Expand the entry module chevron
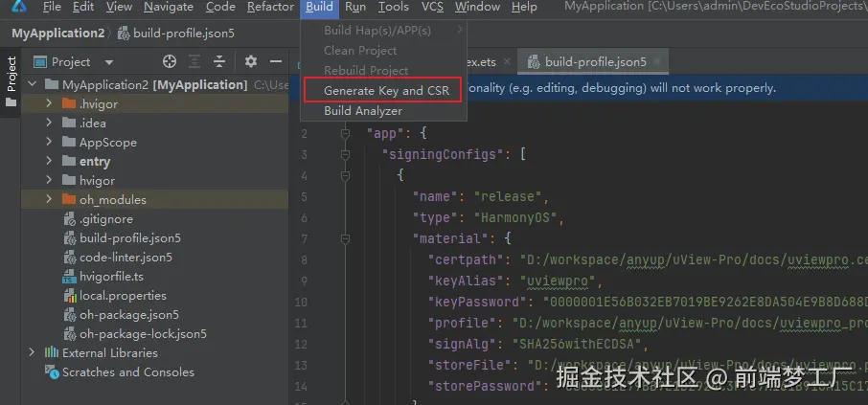Screen dimensions: 868x405 (x=49, y=161)
